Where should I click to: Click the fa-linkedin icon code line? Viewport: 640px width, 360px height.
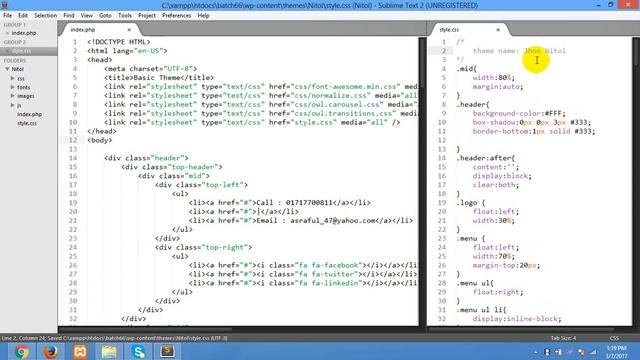[303, 283]
